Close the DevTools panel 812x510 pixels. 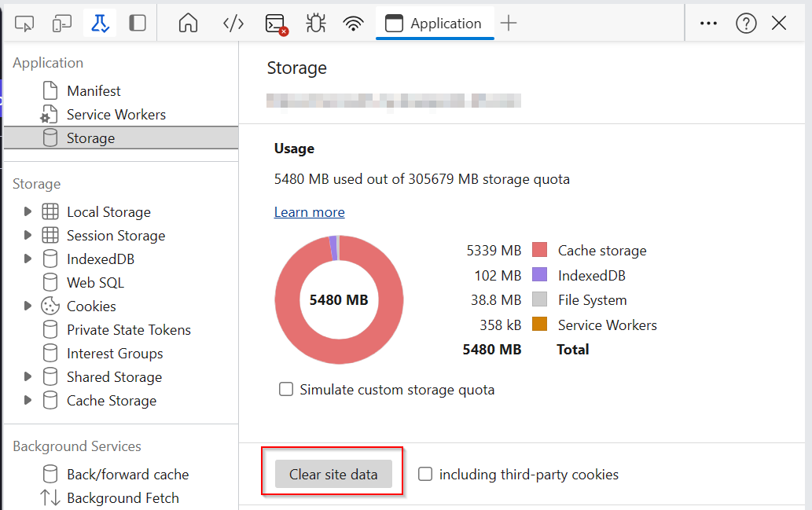pos(779,24)
